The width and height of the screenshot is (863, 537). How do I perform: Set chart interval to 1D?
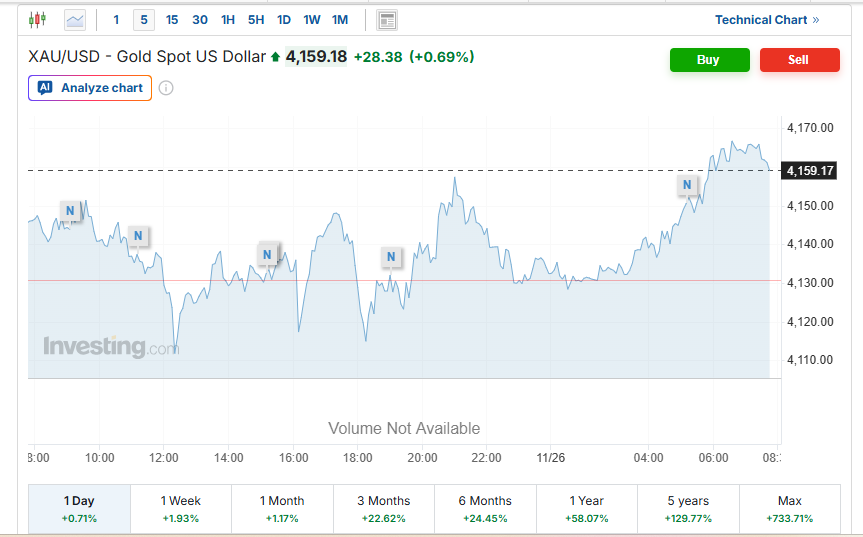284,20
